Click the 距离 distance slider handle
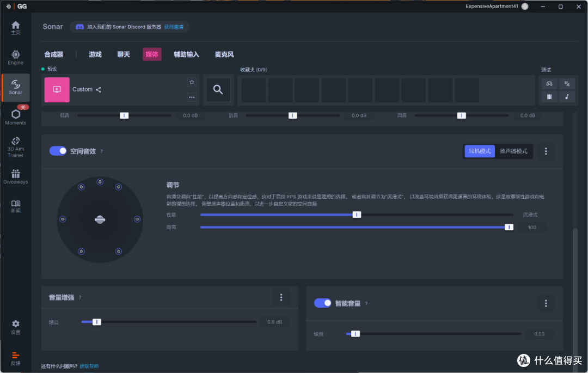Image resolution: width=588 pixels, height=373 pixels. [x=509, y=227]
